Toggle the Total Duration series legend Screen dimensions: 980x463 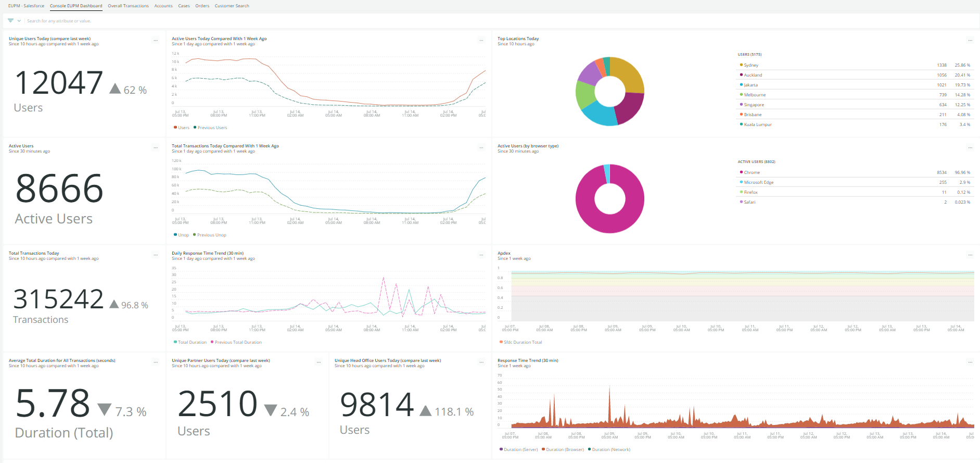point(190,342)
